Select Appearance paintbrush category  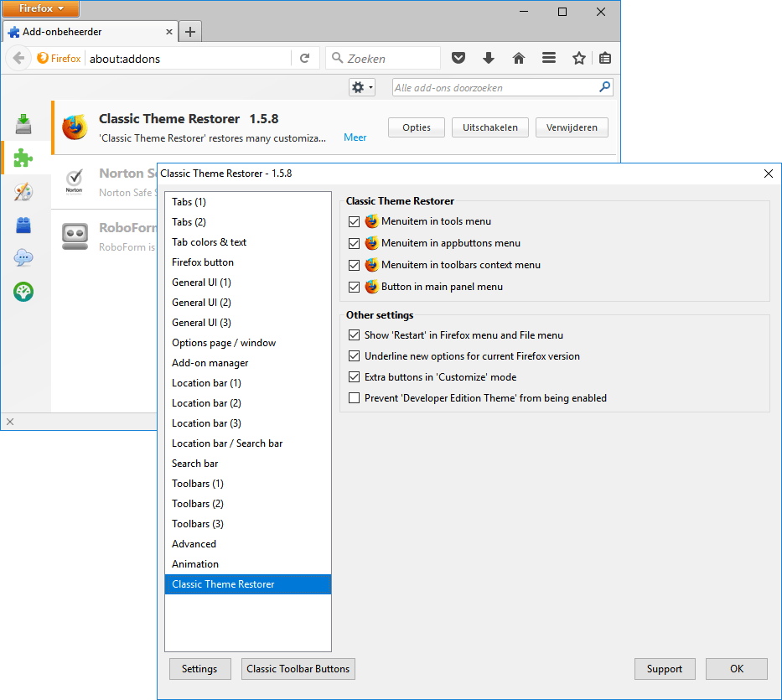(x=23, y=192)
